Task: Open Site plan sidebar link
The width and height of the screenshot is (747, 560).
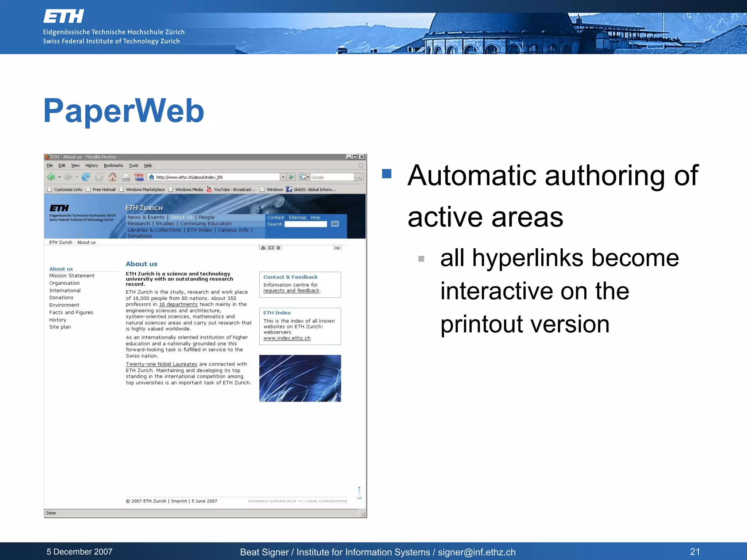Action: (x=60, y=327)
